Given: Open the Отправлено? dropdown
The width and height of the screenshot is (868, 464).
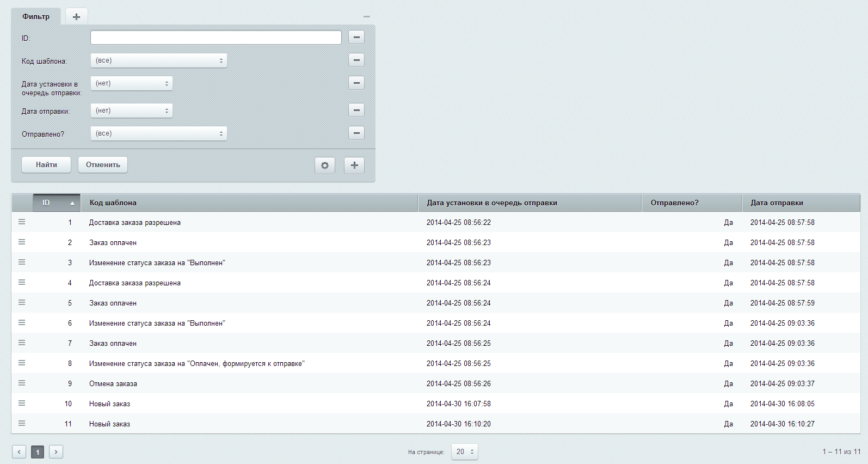Looking at the screenshot, I should coord(158,133).
